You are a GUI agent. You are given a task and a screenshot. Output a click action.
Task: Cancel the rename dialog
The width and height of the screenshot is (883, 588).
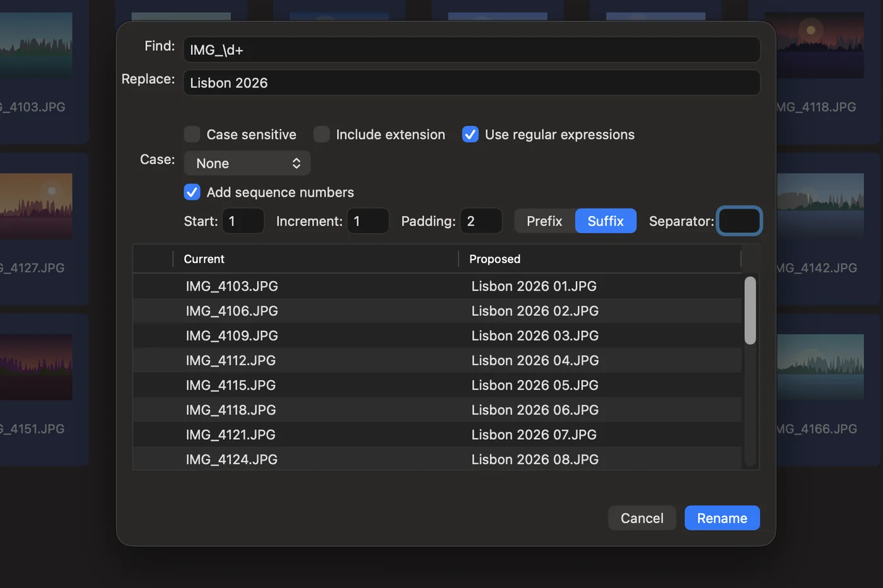click(642, 518)
